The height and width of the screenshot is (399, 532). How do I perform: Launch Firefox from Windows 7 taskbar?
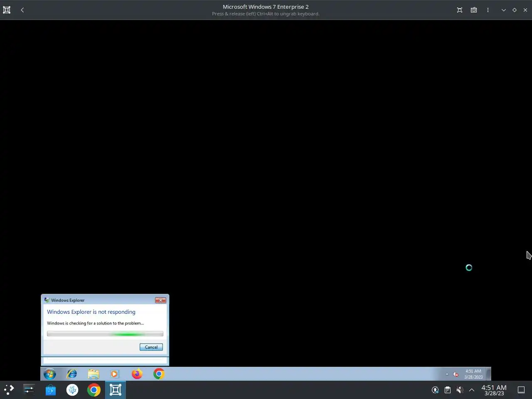pos(137,374)
